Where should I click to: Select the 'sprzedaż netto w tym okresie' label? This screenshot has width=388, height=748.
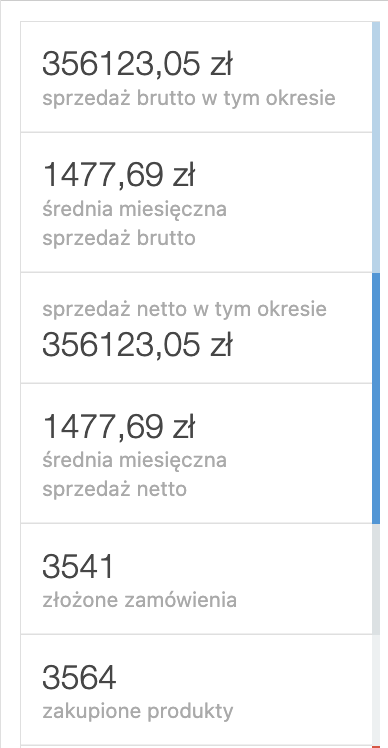tap(185, 309)
